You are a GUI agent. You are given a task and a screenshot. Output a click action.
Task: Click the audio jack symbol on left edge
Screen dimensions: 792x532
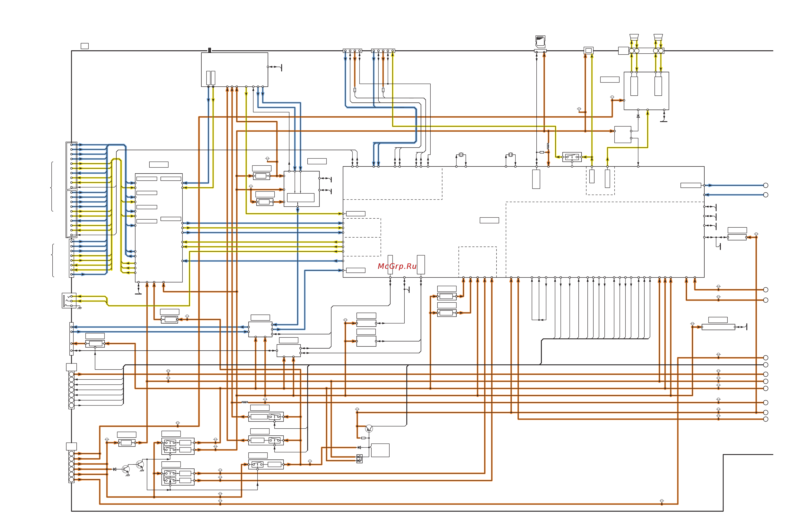click(x=69, y=301)
